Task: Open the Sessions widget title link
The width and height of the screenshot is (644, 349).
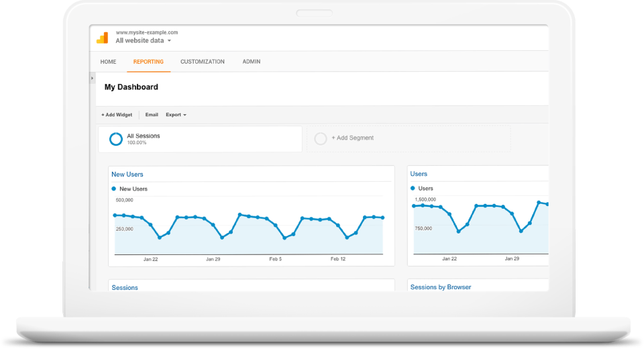Action: click(x=125, y=288)
